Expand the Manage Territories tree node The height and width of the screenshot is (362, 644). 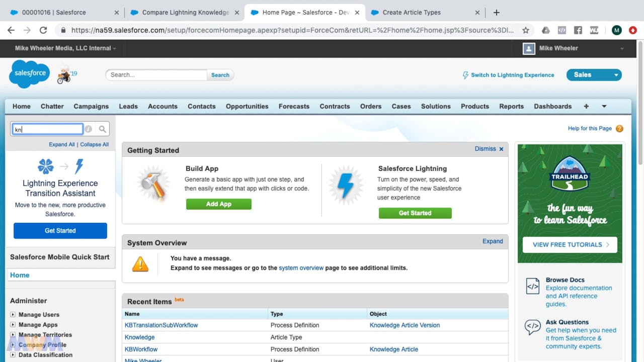point(13,335)
